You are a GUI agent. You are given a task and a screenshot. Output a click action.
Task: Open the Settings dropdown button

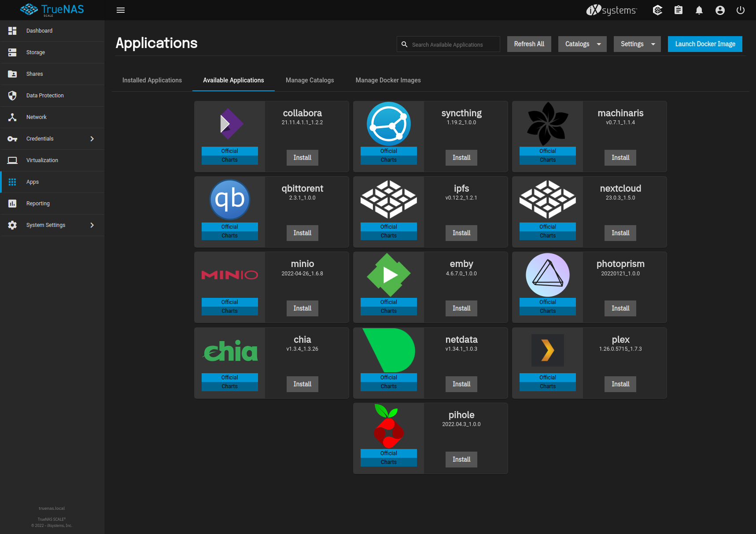(637, 44)
